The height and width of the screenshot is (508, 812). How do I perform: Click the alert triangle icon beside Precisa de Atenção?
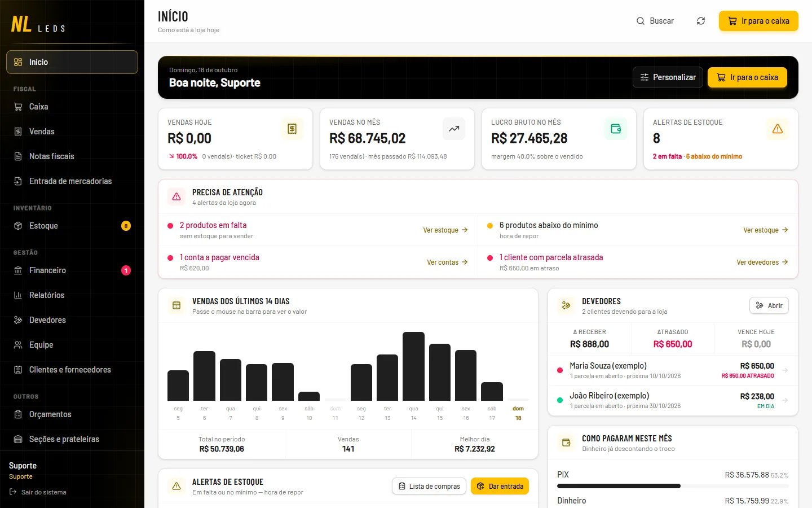point(176,196)
